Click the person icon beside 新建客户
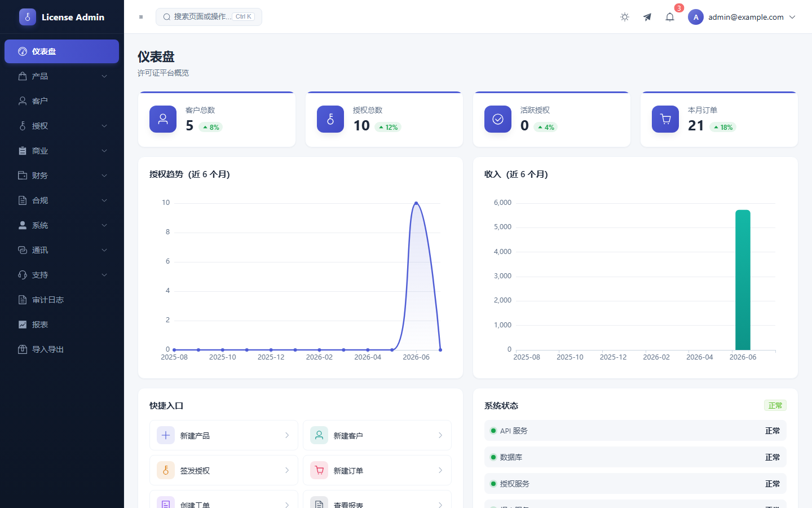 coord(319,435)
